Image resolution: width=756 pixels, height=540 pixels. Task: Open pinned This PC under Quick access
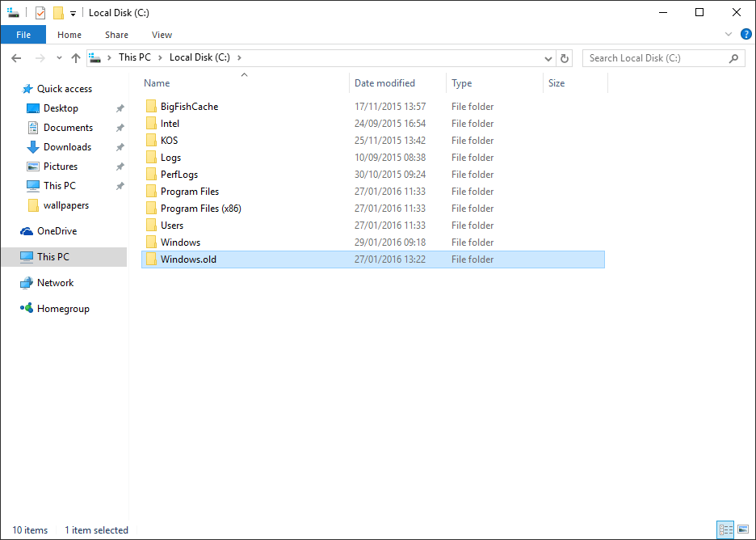[x=59, y=185]
